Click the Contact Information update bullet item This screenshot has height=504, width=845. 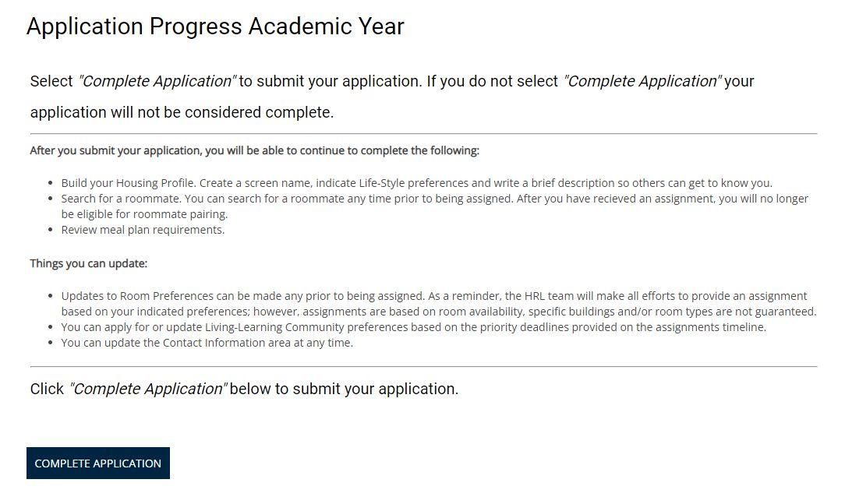(x=207, y=343)
